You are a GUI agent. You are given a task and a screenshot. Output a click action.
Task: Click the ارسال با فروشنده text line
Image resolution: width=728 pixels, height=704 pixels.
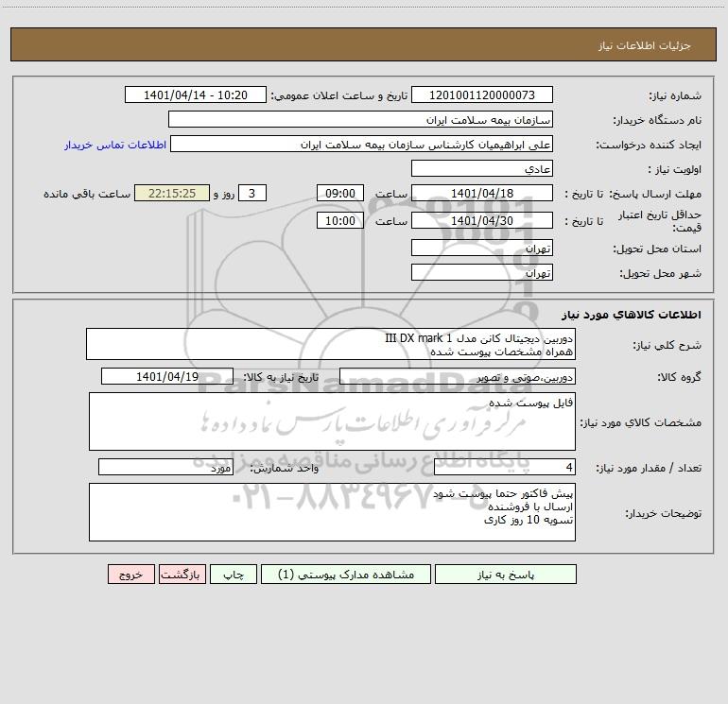point(530,507)
